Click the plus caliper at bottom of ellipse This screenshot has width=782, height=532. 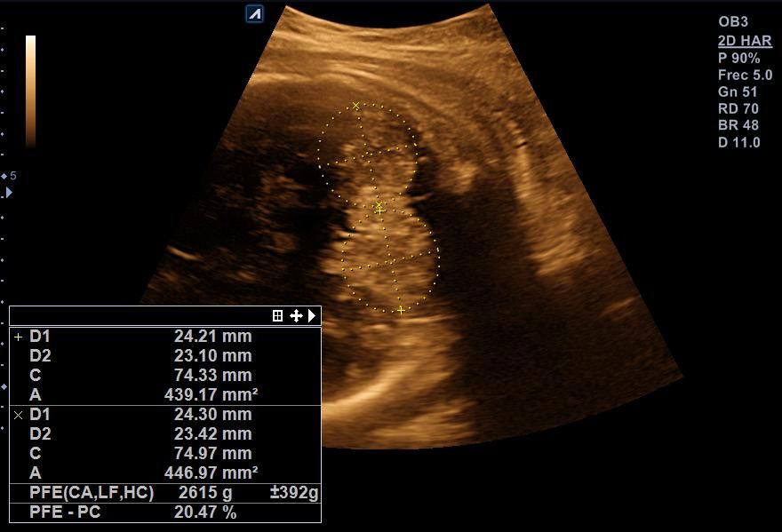(401, 310)
